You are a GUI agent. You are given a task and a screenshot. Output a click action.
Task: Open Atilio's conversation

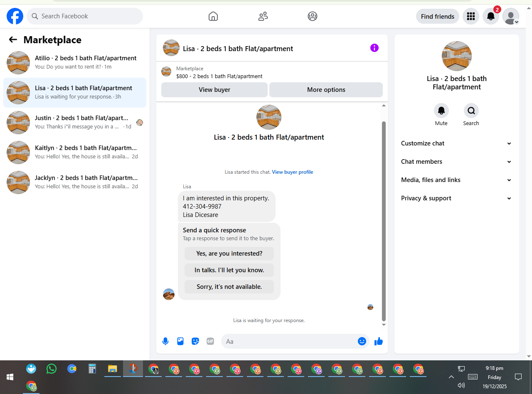click(75, 63)
